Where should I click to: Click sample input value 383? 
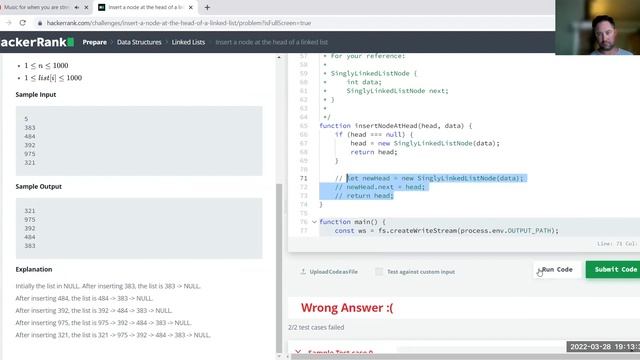point(30,127)
